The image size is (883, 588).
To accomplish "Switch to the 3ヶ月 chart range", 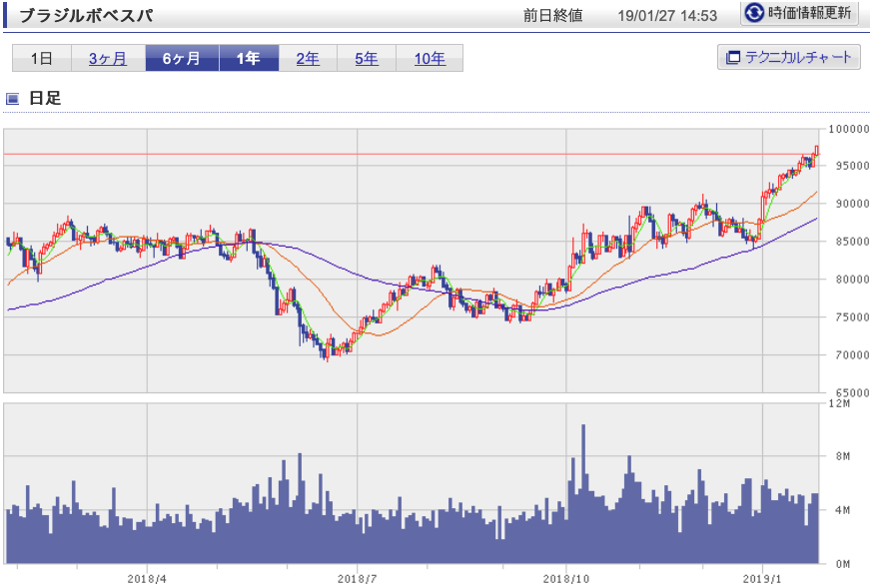I will pyautogui.click(x=108, y=59).
